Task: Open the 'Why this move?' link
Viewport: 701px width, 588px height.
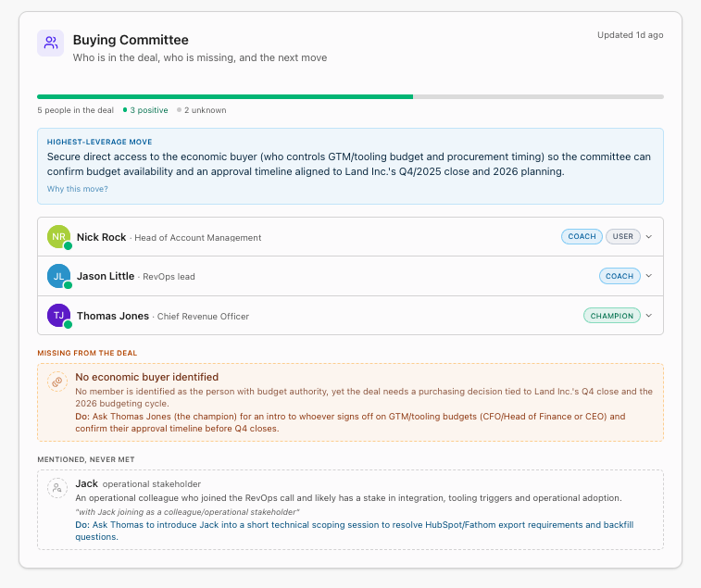Action: pyautogui.click(x=78, y=189)
